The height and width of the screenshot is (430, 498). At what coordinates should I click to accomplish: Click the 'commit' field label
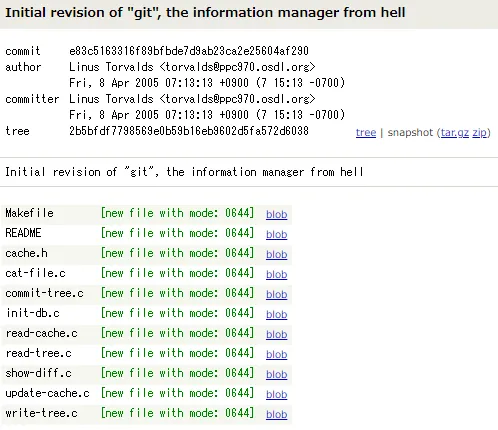(23, 51)
